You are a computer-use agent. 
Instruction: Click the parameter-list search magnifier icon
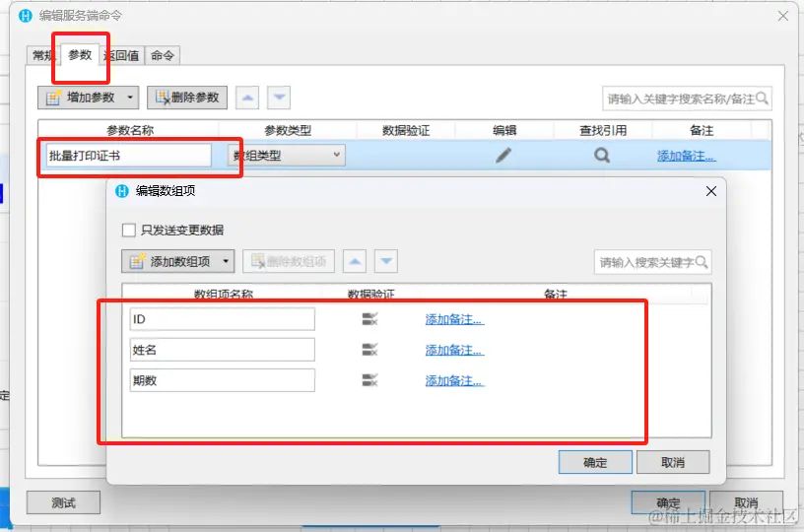(x=762, y=98)
